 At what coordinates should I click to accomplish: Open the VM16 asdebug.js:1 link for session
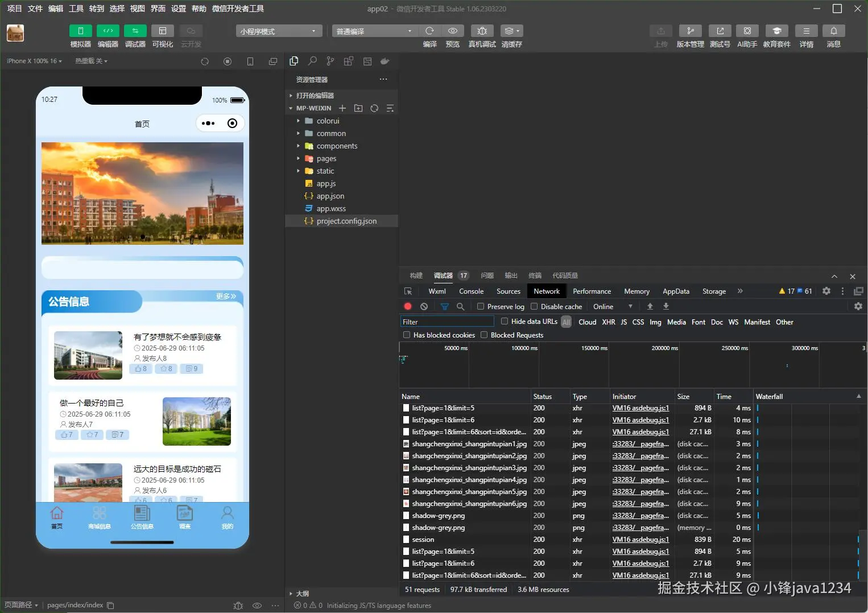pyautogui.click(x=640, y=540)
